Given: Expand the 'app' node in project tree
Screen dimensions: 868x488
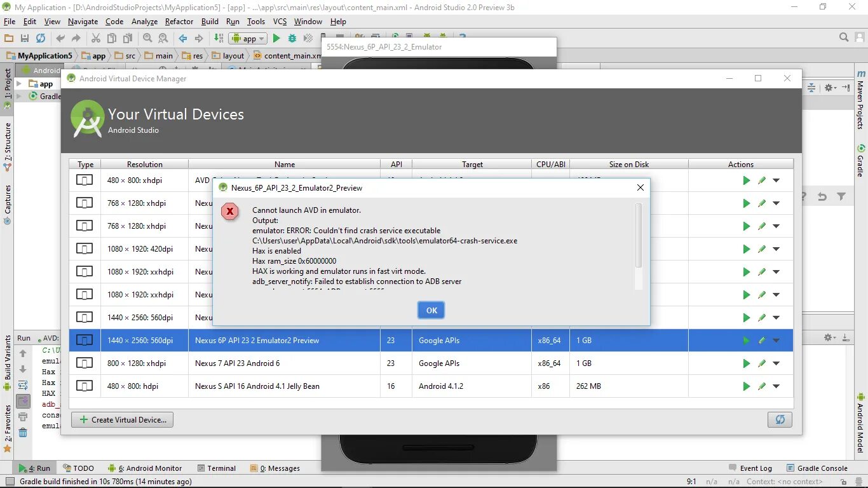Looking at the screenshot, I should click(x=18, y=84).
